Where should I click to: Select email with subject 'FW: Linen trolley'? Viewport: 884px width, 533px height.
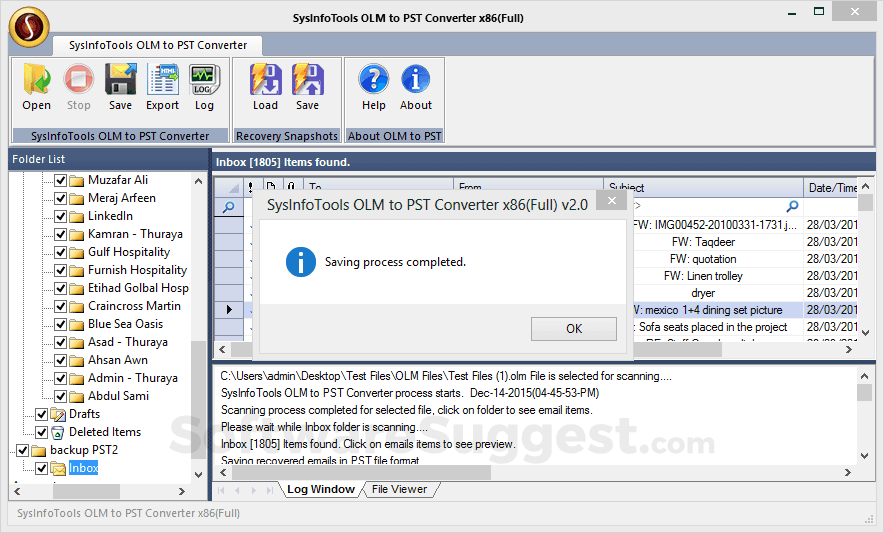[703, 276]
